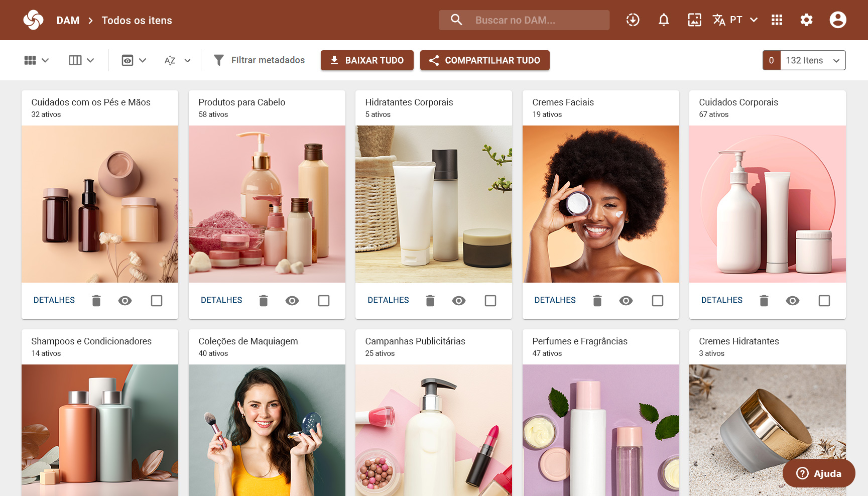Go to DAM breadcrumb root

click(x=68, y=21)
